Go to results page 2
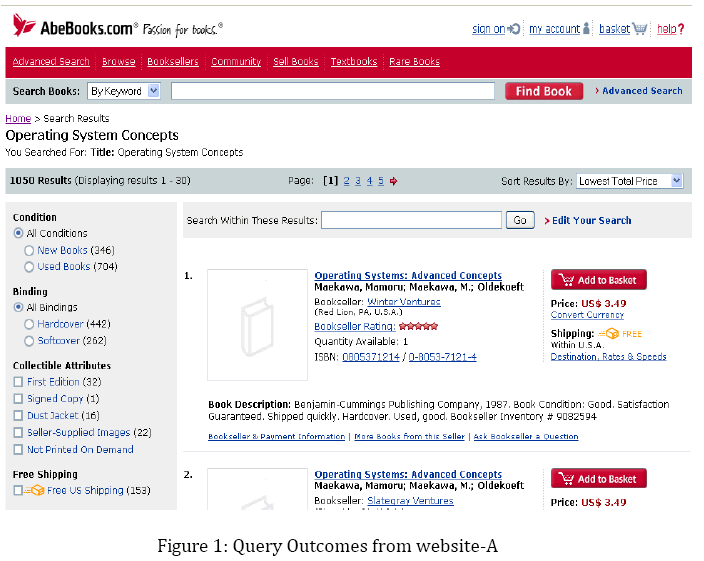 (347, 181)
